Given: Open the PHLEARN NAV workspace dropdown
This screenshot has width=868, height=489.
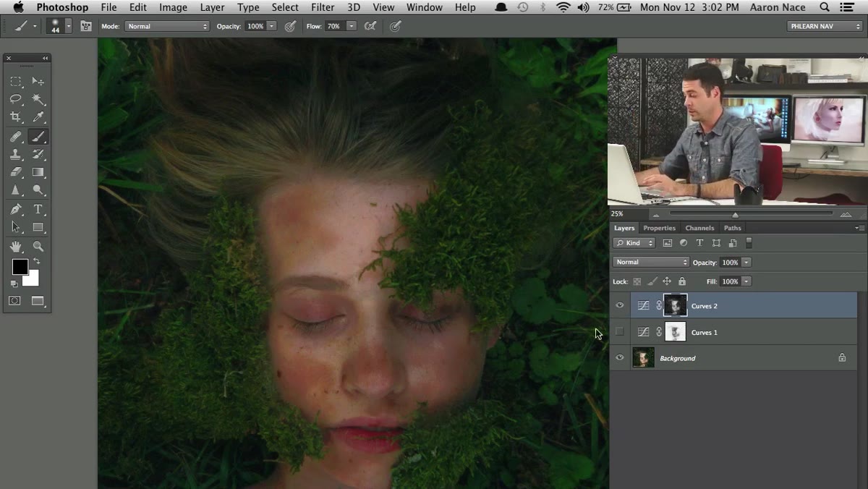Looking at the screenshot, I should pos(825,26).
